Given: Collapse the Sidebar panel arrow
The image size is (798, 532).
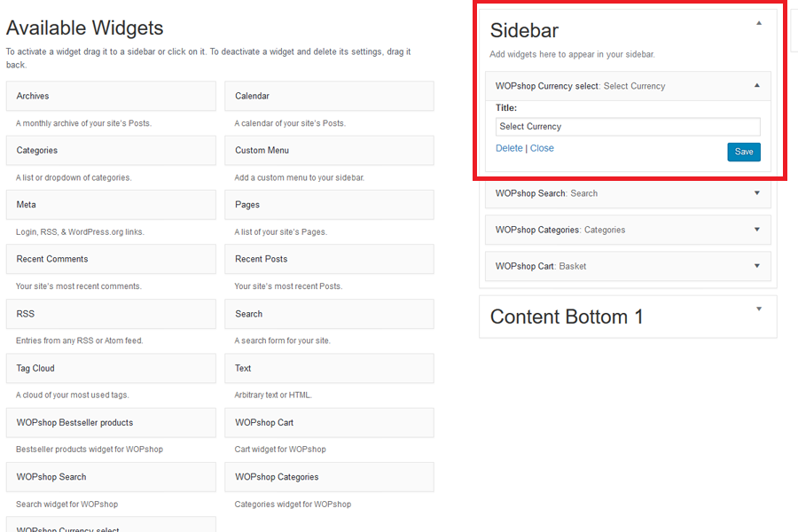Looking at the screenshot, I should (x=758, y=24).
